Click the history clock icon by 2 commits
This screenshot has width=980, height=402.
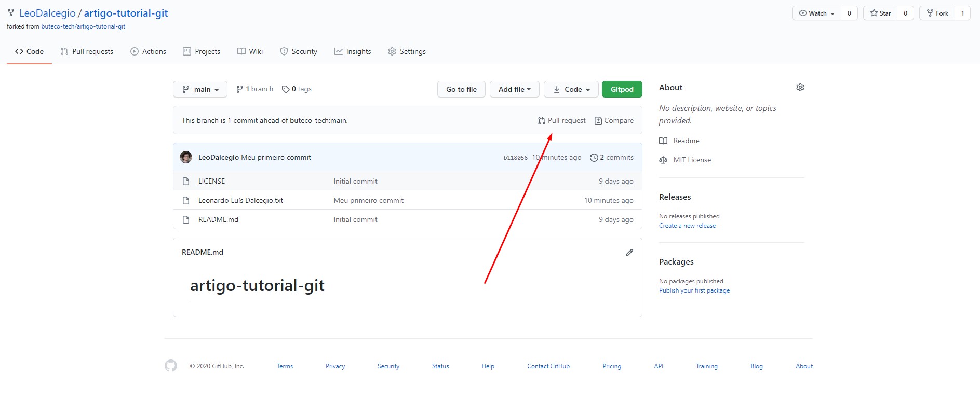(x=594, y=158)
